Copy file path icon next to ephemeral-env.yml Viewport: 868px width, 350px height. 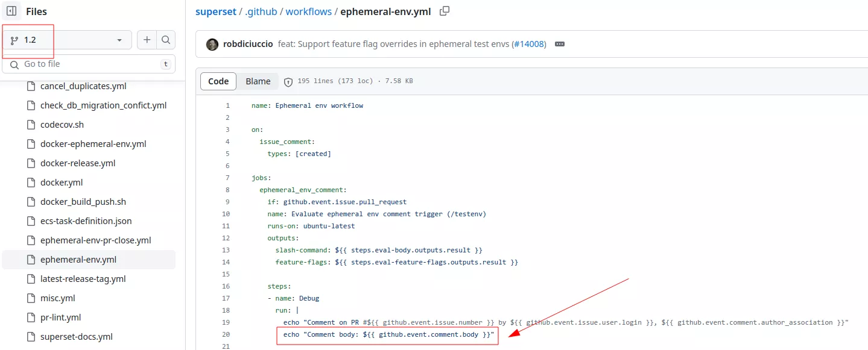(x=445, y=11)
